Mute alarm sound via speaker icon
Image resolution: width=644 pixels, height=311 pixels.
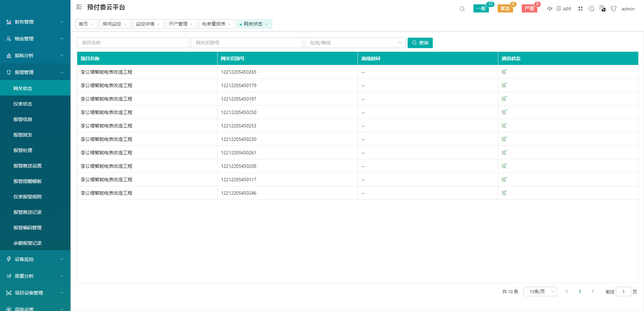tap(550, 8)
